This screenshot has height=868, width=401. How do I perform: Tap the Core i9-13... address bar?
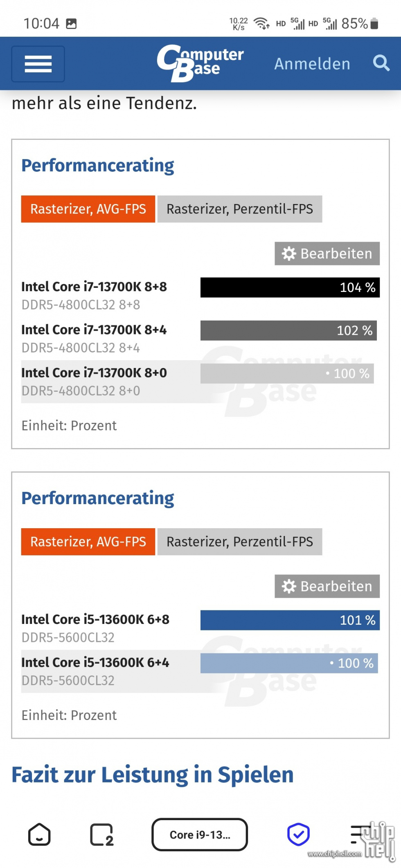[x=200, y=834]
